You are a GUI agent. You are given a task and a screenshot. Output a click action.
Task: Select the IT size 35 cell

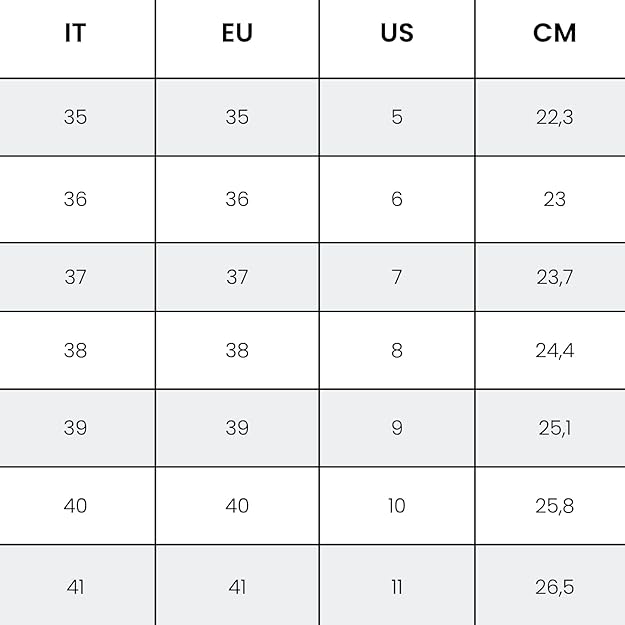[x=75, y=117]
